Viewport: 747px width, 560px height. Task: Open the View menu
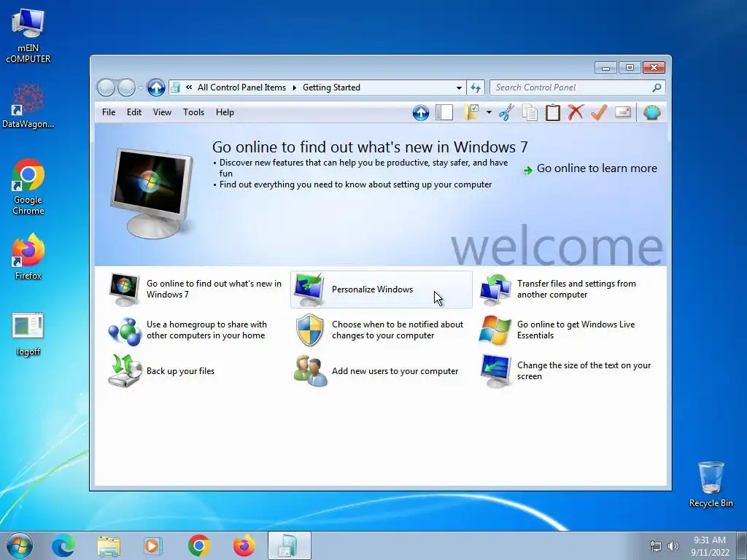[162, 112]
